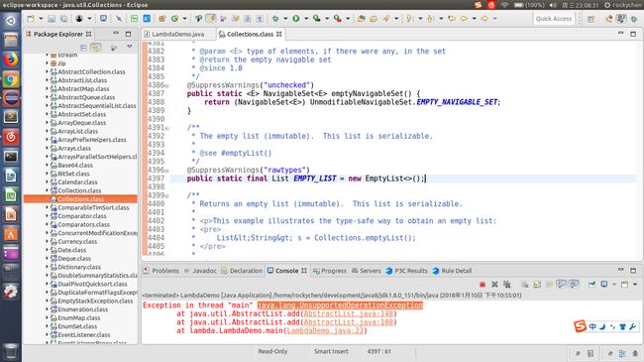Go to Last Edit Location icon
644x362 pixels.
(452, 19)
